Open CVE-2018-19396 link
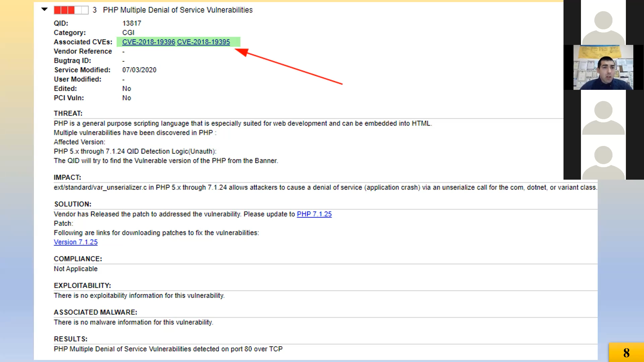Viewport: 644px width, 362px height. click(149, 42)
